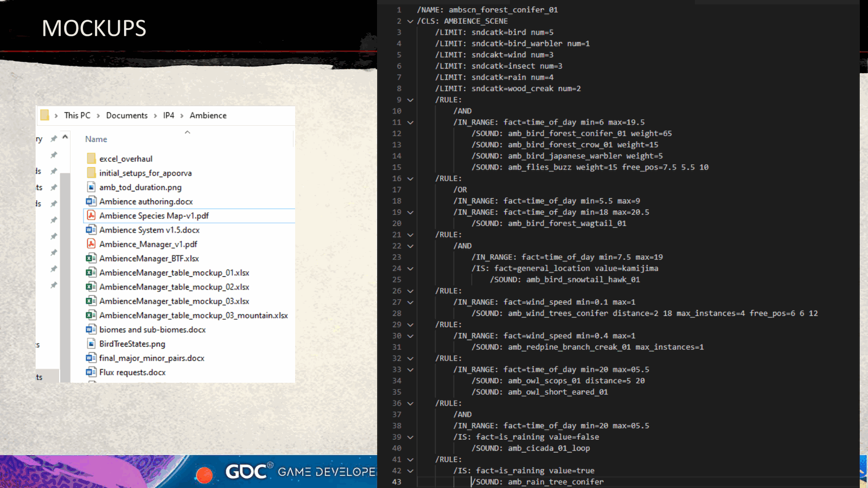Screen dimensions: 868x488
Task: Click the amb_tod_duration.png image icon
Action: click(91, 187)
